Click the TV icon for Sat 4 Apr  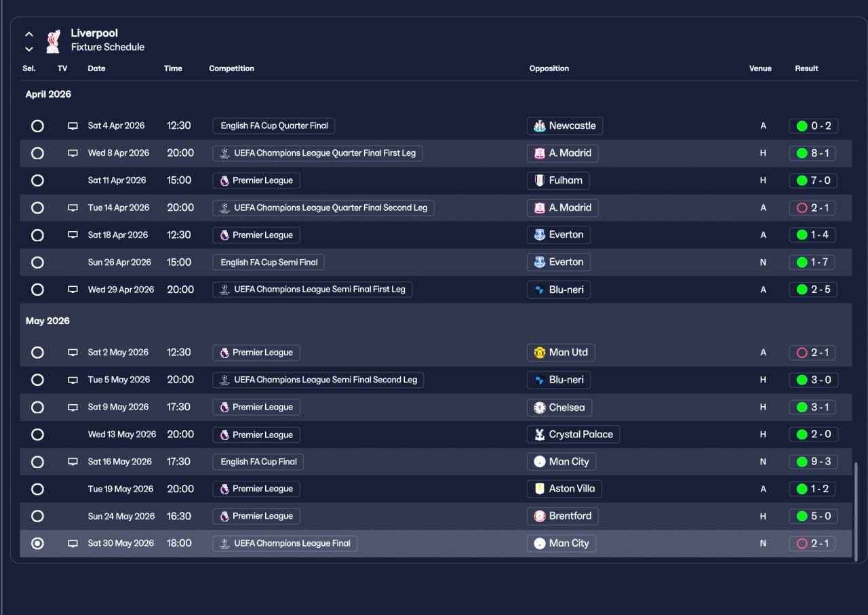point(73,126)
